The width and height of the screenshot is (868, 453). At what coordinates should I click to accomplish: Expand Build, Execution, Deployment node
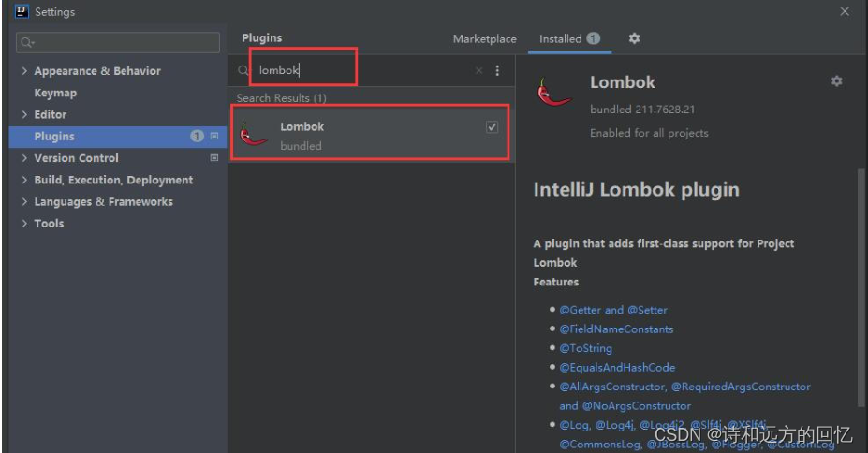[x=24, y=180]
